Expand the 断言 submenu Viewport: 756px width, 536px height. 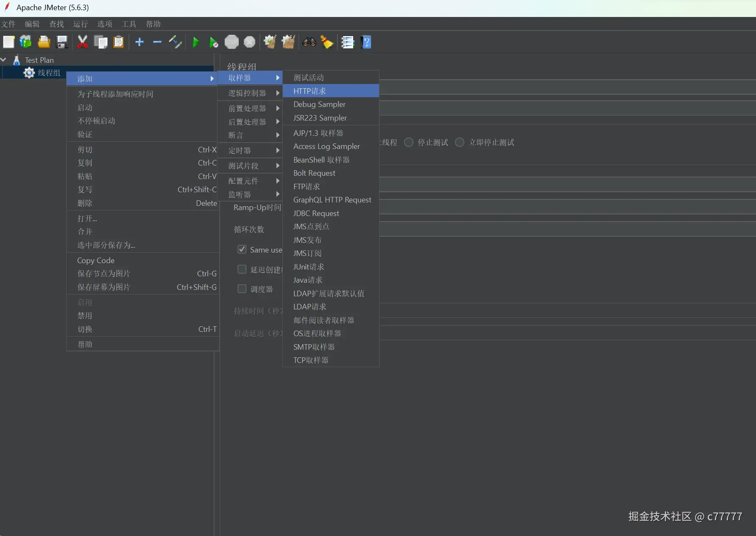coord(250,135)
